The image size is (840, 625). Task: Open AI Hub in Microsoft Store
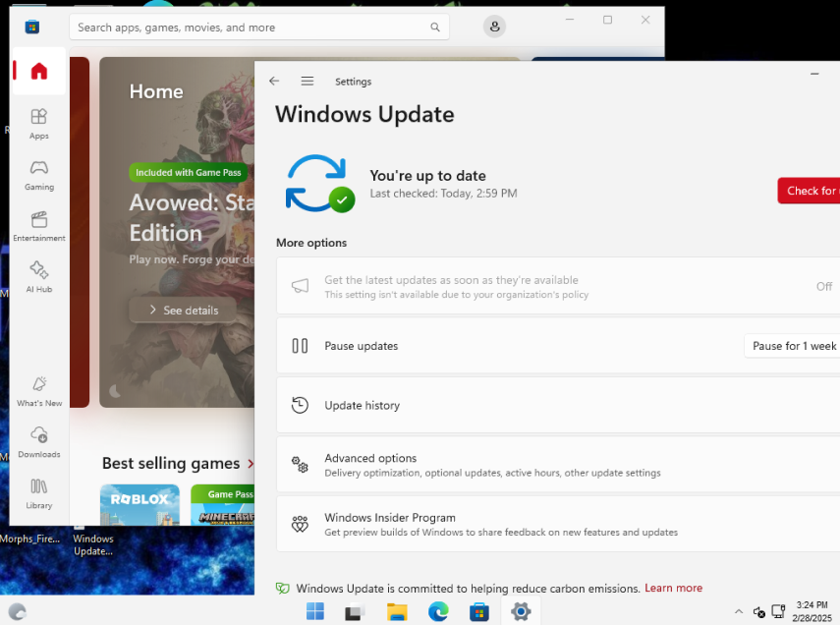39,277
